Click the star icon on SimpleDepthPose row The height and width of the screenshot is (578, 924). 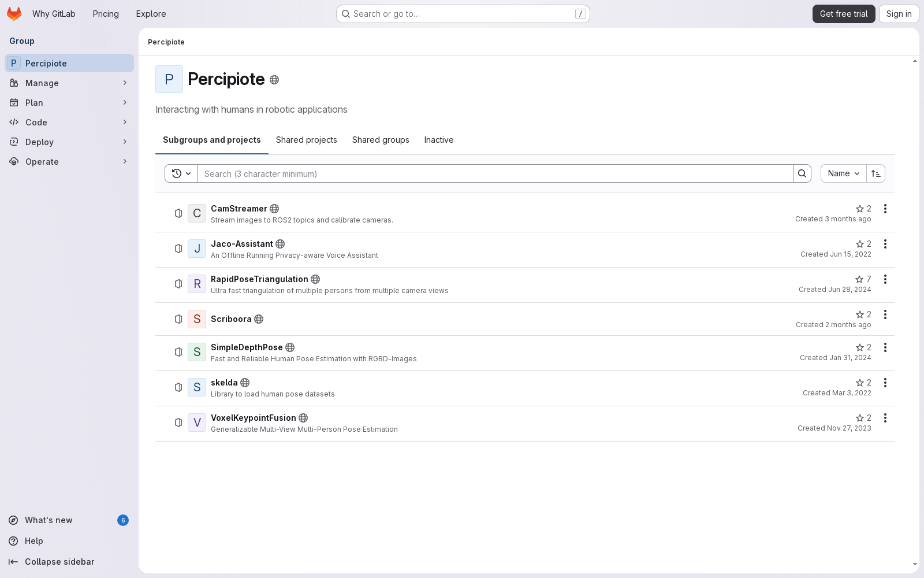pyautogui.click(x=860, y=347)
